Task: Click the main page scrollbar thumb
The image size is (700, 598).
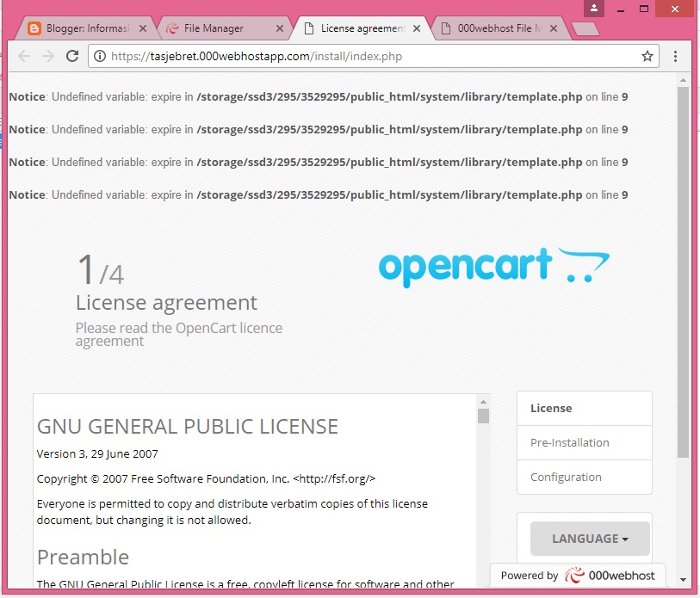Action: pos(683,272)
